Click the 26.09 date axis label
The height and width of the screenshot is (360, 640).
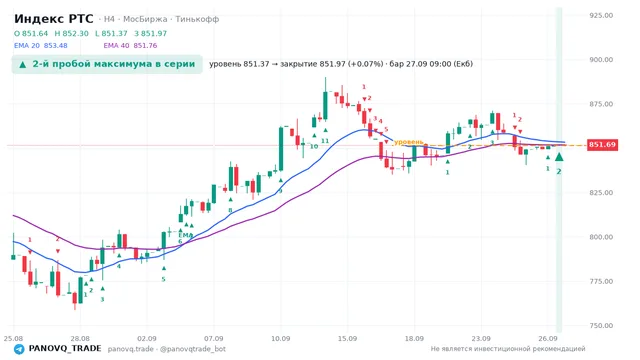(548, 338)
